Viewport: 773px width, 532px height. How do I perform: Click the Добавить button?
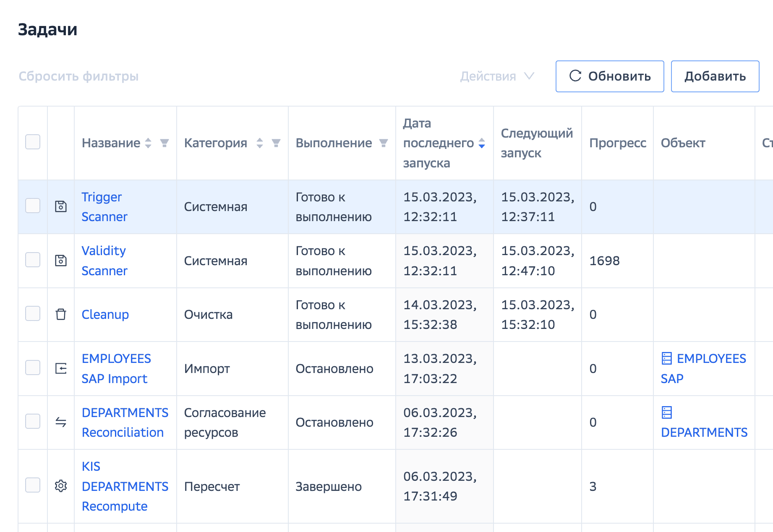coord(715,76)
